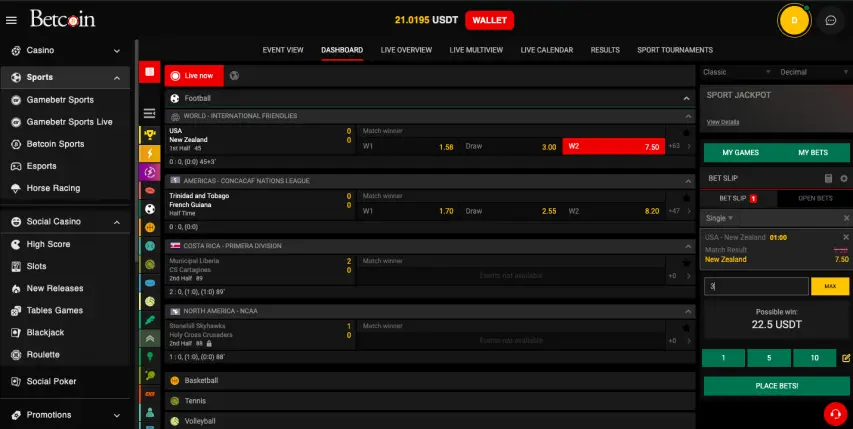Select W1 1.70 for Trinidad and Tobago
The height and width of the screenshot is (429, 853).
[x=408, y=211]
